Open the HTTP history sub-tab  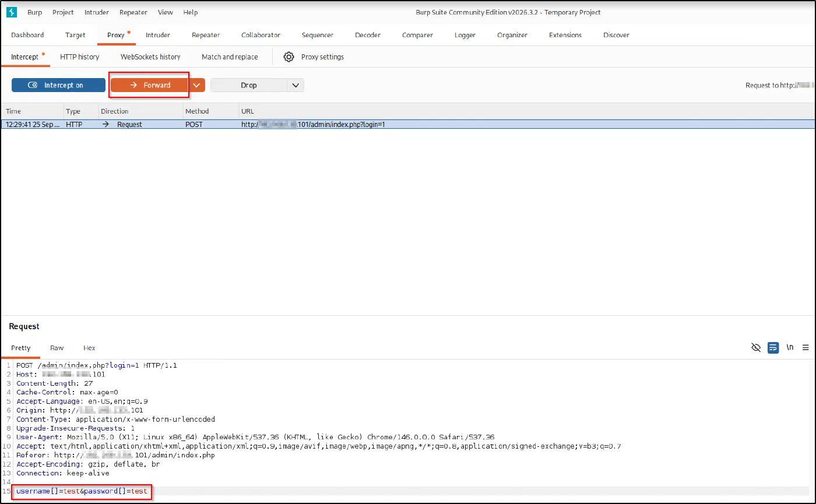(x=80, y=57)
